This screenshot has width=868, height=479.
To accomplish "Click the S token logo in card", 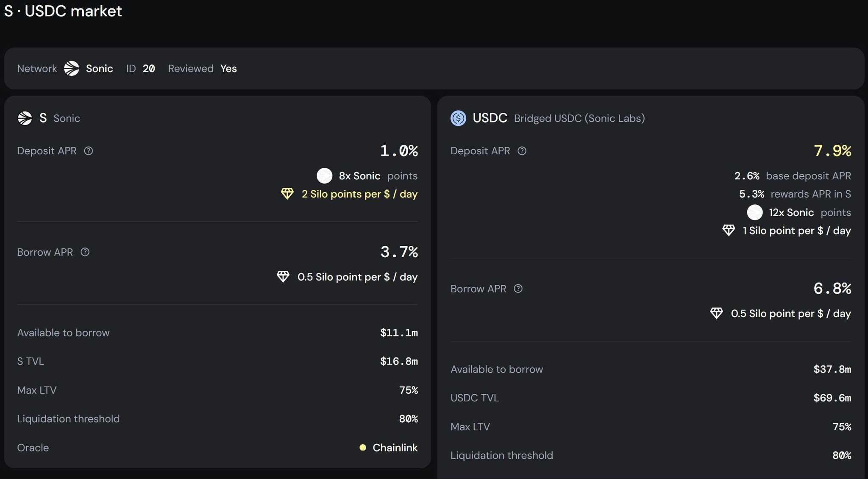I will 25,118.
